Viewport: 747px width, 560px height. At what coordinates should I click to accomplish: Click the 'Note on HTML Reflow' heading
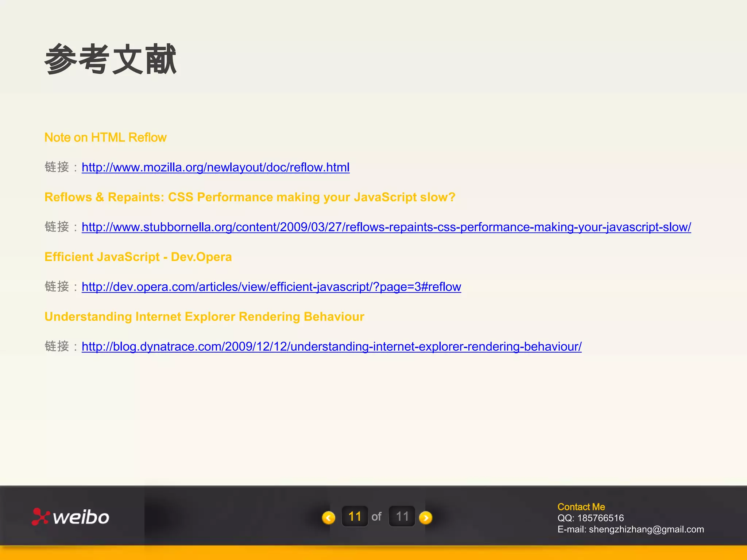click(x=105, y=137)
